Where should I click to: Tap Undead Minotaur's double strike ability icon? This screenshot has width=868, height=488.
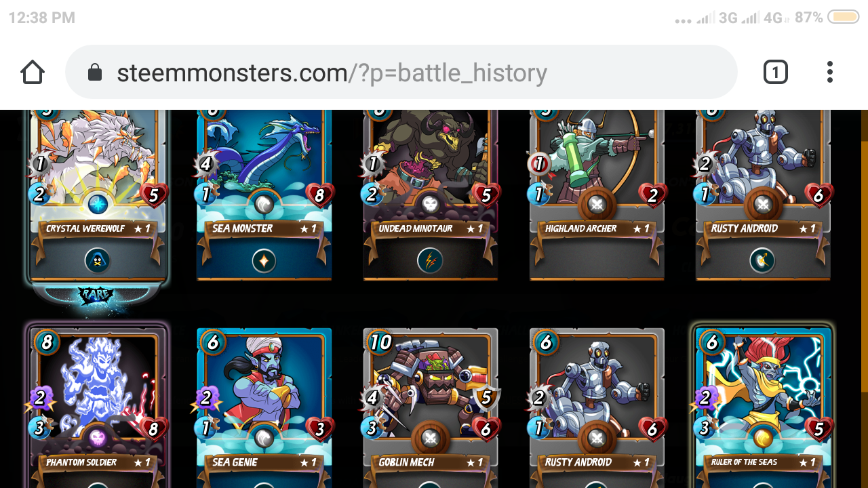(430, 260)
